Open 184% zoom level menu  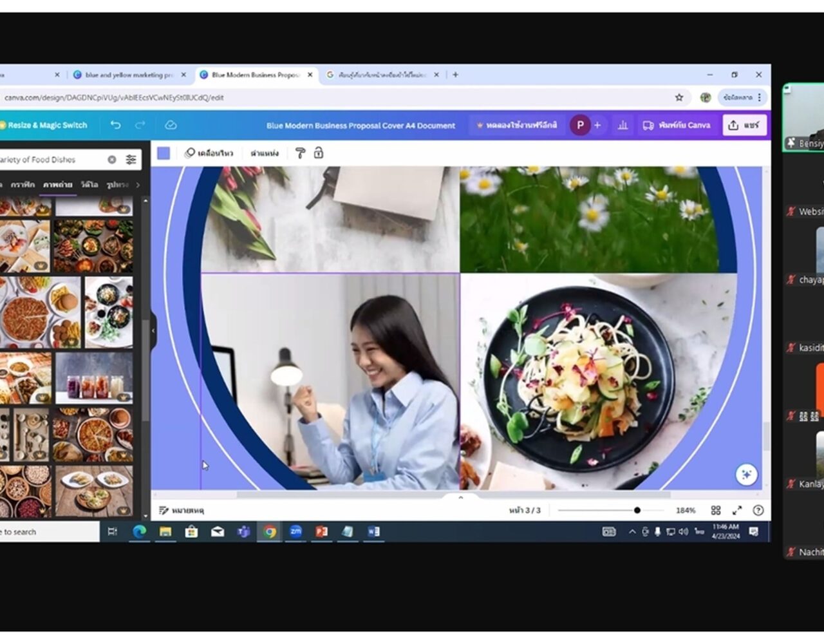click(x=686, y=511)
